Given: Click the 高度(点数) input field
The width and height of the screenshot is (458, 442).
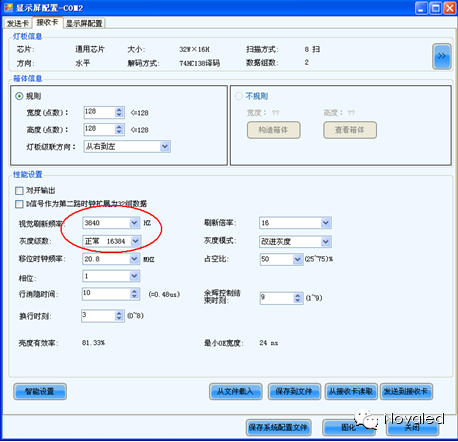Looking at the screenshot, I should pos(99,129).
